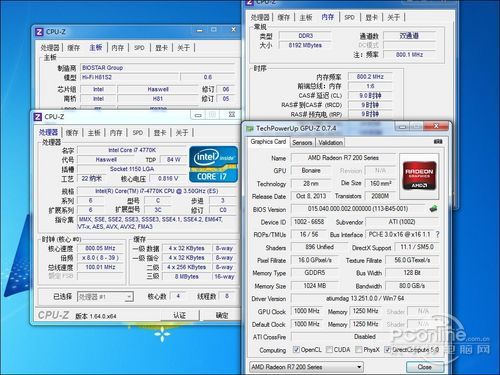
Task: Click the Intel Core i7 logo badge
Action: point(214,164)
